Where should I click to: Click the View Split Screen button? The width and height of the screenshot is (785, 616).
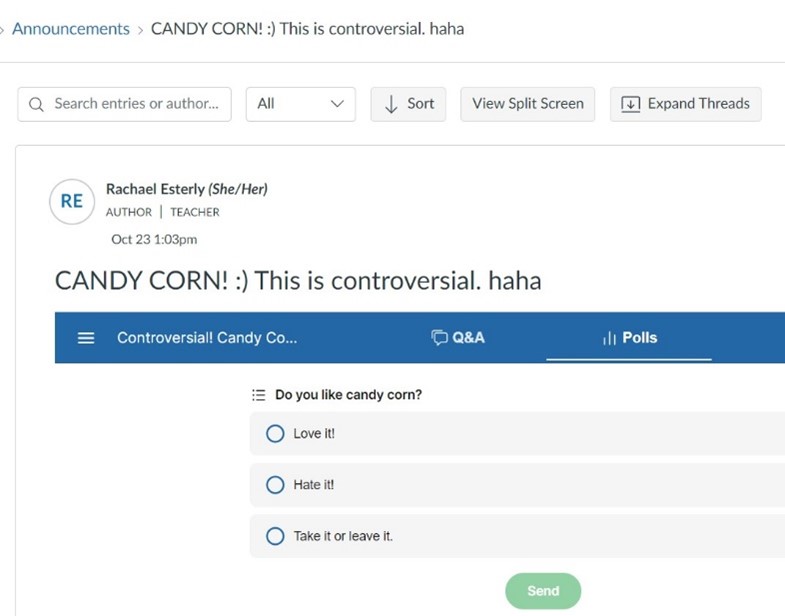[x=528, y=104]
